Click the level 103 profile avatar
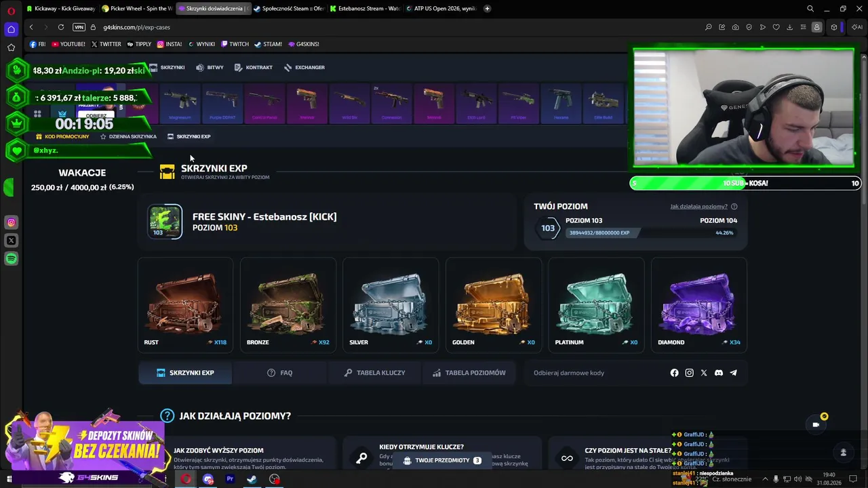 (165, 222)
